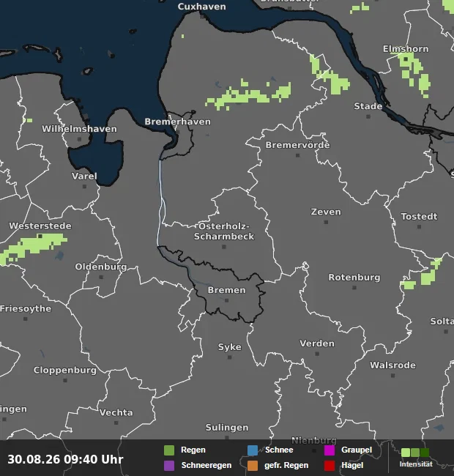454x476 pixels.
Task: Click the Stade city label
Action: 368,106
